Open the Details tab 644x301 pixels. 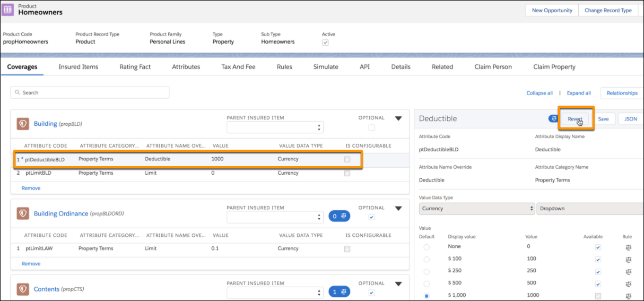(401, 67)
